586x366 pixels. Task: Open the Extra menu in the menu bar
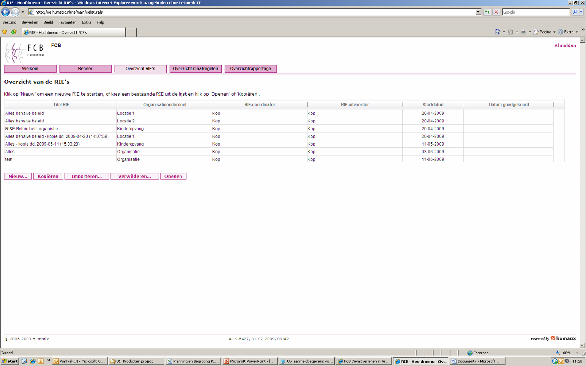coord(86,22)
